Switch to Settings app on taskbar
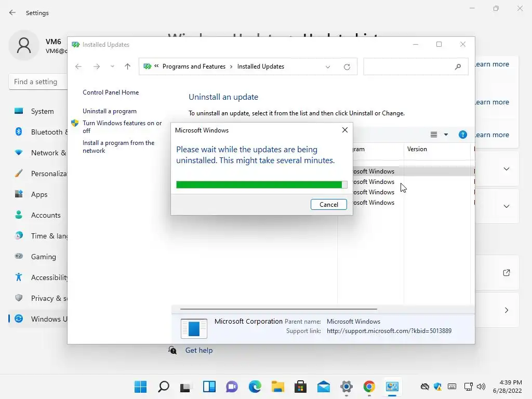The width and height of the screenshot is (532, 399). [x=347, y=387]
